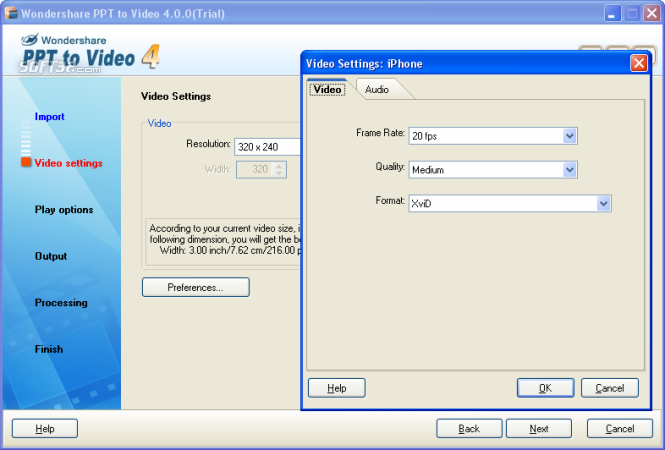Screen dimensions: 665x450
Task: Switch to the Audio tab
Action: tap(377, 89)
